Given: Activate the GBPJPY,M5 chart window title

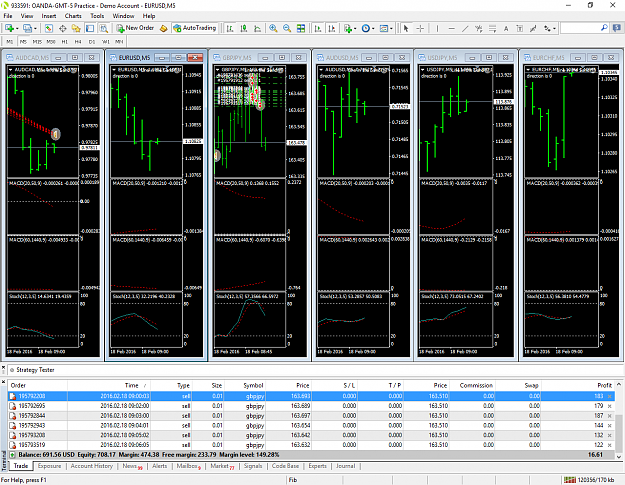Looking at the screenshot, I should (237, 57).
